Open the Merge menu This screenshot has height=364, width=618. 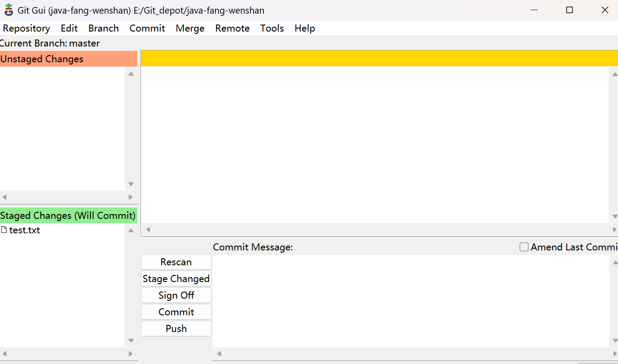point(190,28)
